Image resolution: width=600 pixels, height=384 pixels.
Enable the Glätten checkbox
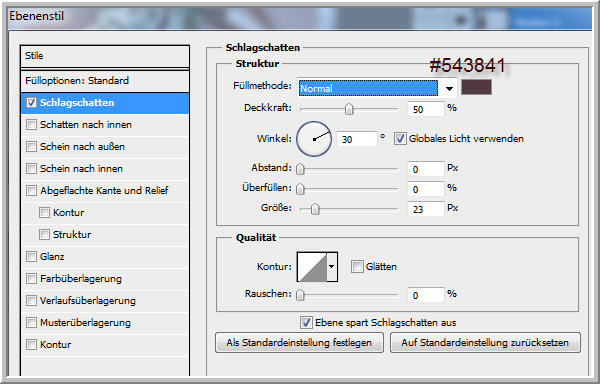(x=357, y=267)
